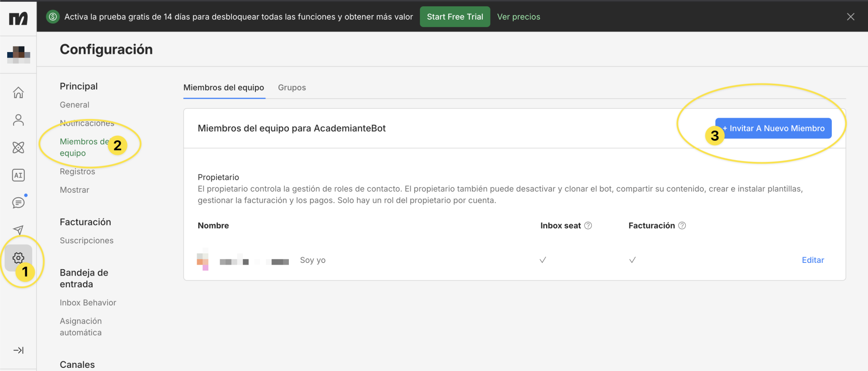This screenshot has height=371, width=868.
Task: Dismiss the free trial banner
Action: (850, 17)
